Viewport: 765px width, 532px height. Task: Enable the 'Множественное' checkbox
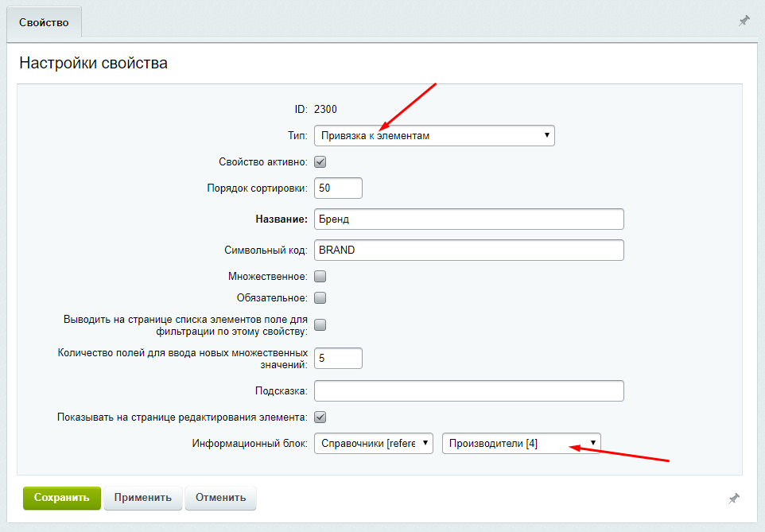click(x=320, y=277)
